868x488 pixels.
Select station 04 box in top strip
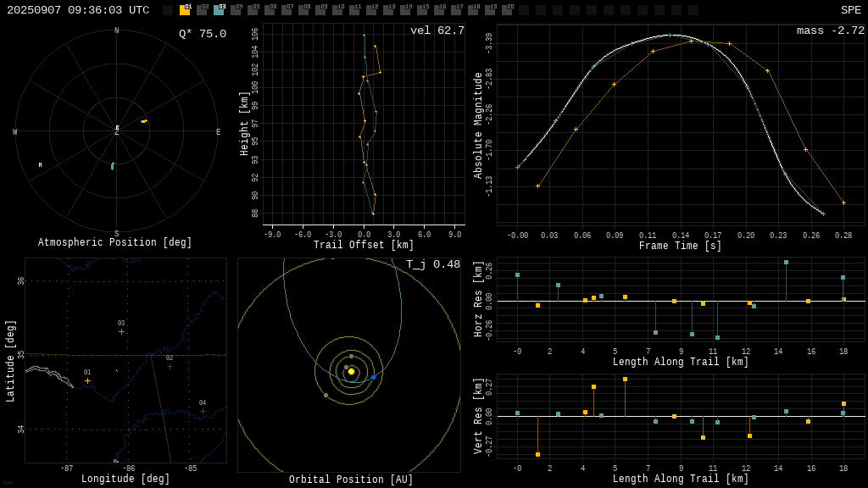[236, 10]
